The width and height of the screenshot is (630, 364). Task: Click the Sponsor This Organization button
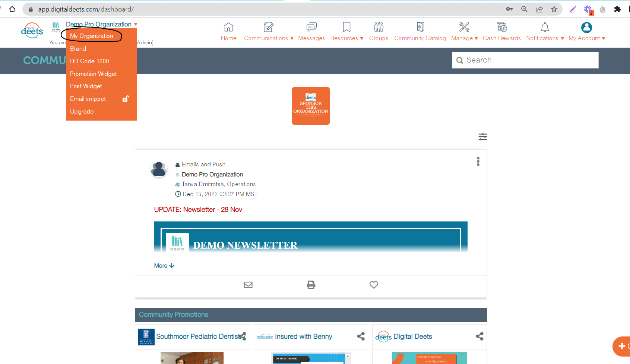click(x=311, y=106)
